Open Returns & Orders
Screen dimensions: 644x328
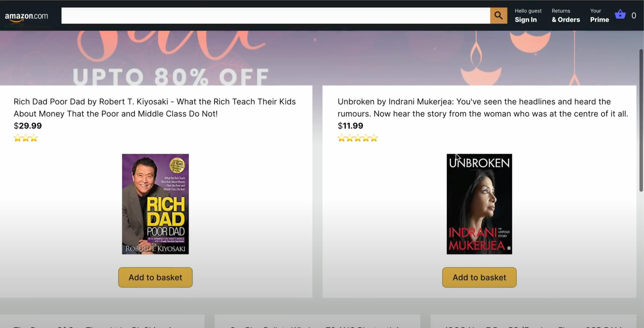click(x=566, y=15)
